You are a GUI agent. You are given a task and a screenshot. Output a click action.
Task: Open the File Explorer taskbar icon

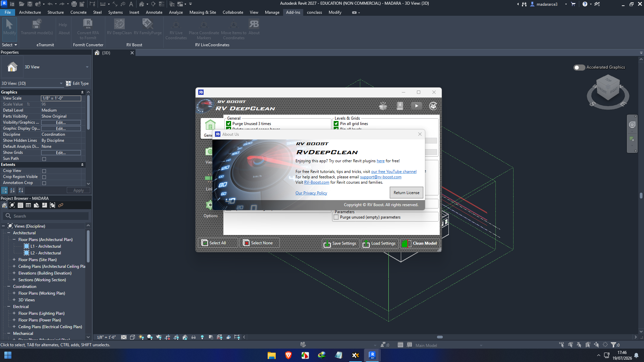click(271, 355)
